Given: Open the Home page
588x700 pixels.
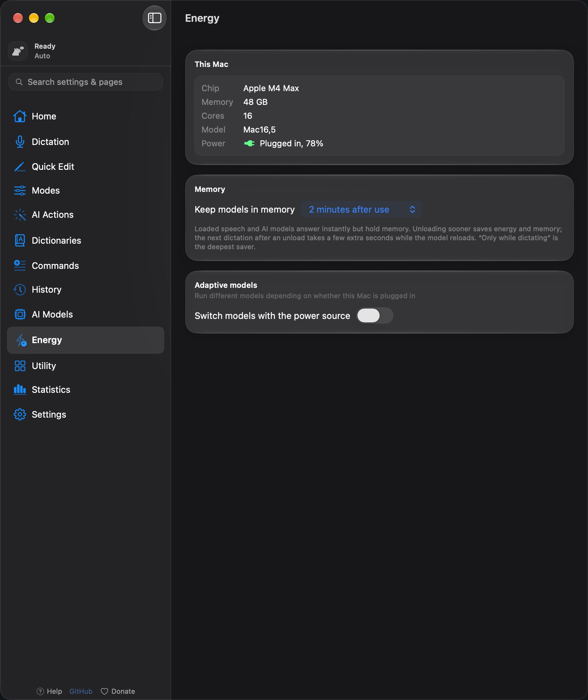Looking at the screenshot, I should (85, 116).
